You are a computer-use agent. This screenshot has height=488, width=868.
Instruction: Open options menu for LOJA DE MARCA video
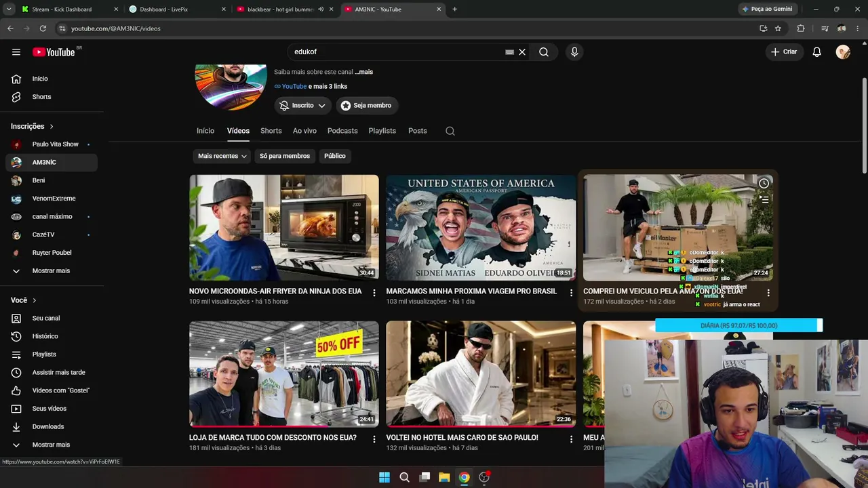pos(374,439)
